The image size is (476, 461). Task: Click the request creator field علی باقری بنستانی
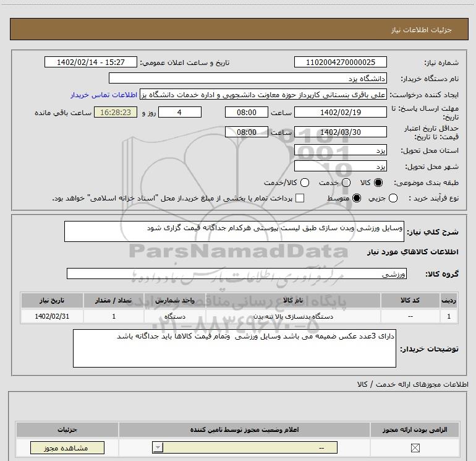[x=263, y=95]
